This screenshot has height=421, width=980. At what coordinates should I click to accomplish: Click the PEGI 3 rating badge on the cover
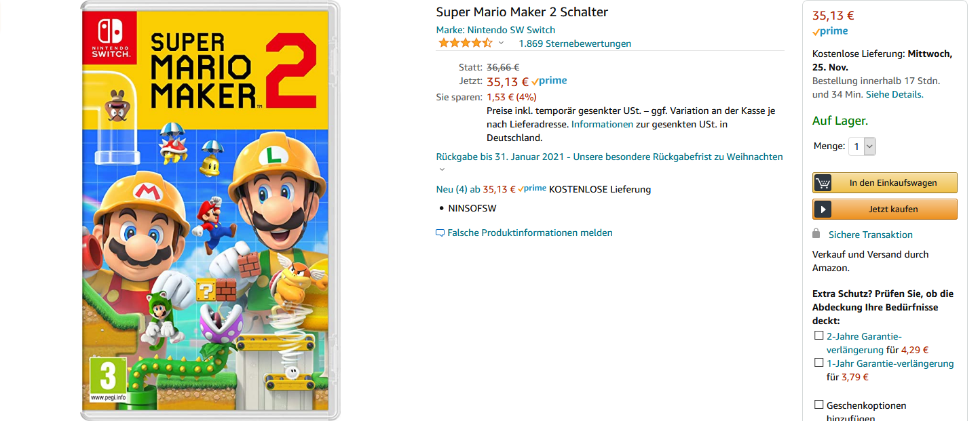[109, 379]
